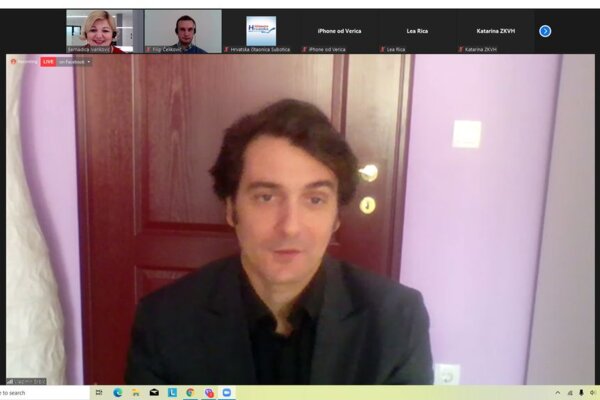Open File Explorer from the taskbar
Viewport: 600px width, 400px height.
(x=135, y=393)
